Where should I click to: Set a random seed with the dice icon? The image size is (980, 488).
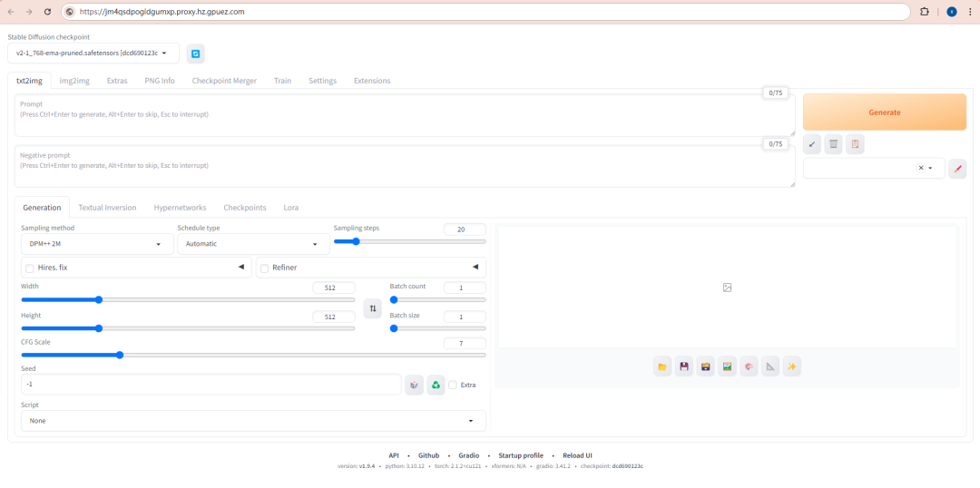coord(414,385)
